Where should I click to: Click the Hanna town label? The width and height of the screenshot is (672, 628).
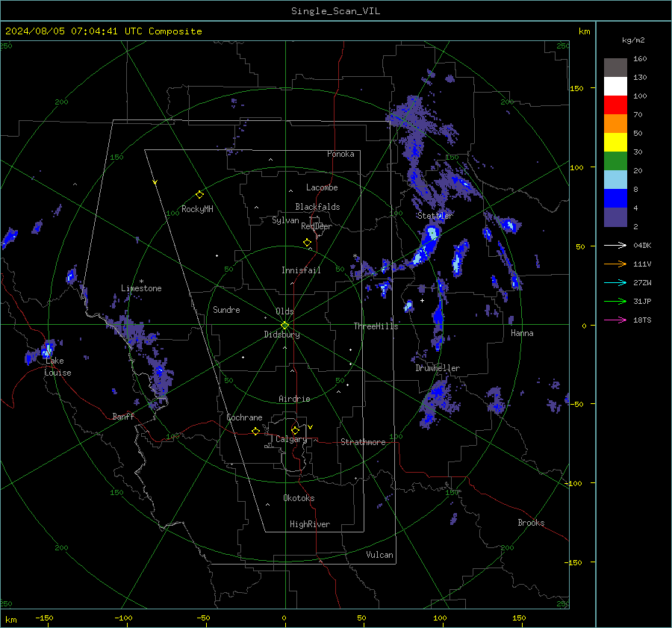(x=522, y=333)
